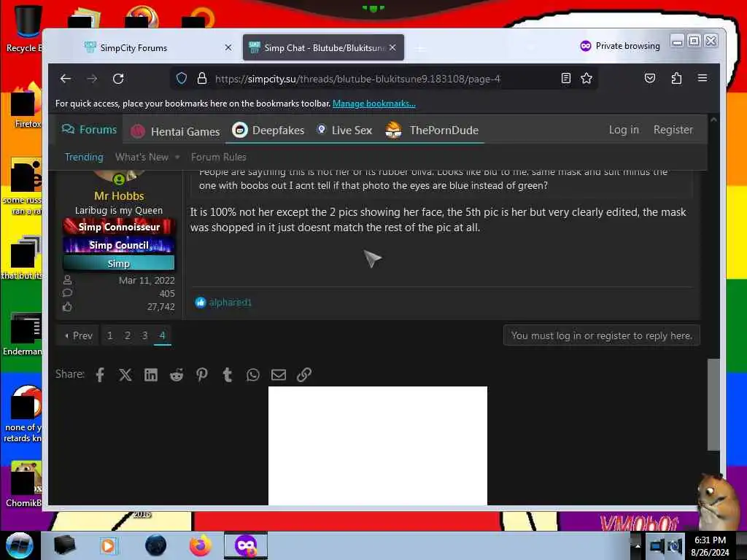Click the Register link
Image resolution: width=747 pixels, height=560 pixels.
tap(673, 130)
